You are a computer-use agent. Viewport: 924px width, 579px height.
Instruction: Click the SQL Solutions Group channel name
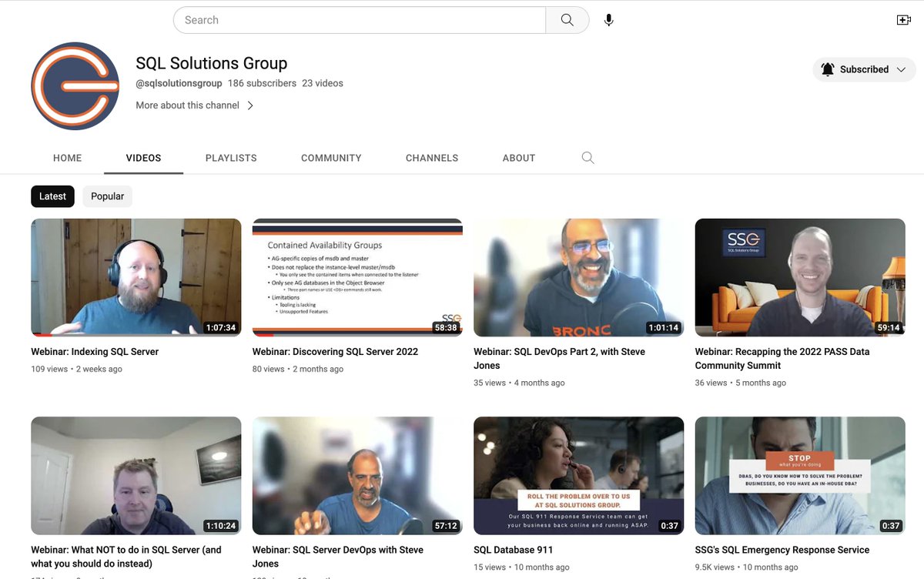212,63
